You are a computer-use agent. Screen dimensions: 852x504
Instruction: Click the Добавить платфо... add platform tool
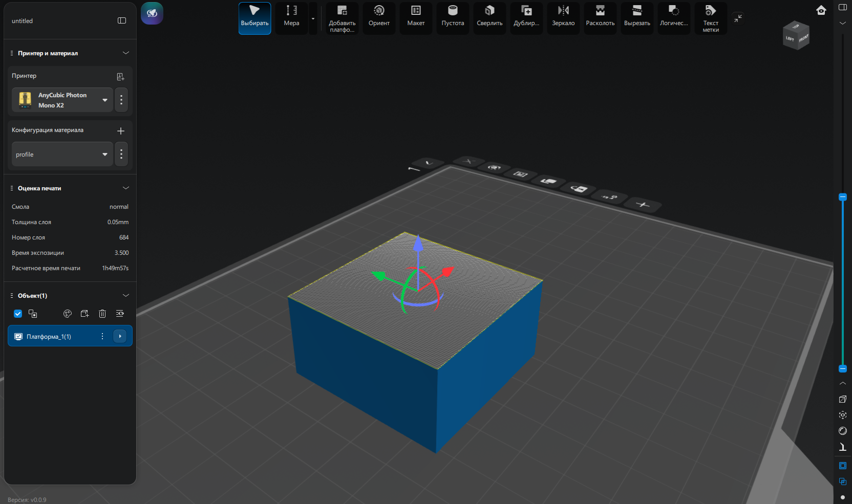(x=342, y=18)
